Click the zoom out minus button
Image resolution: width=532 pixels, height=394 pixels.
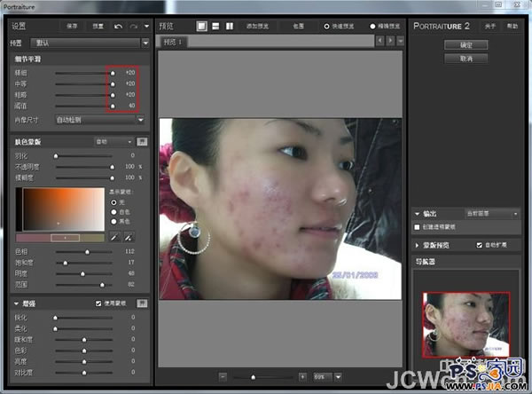pos(221,376)
